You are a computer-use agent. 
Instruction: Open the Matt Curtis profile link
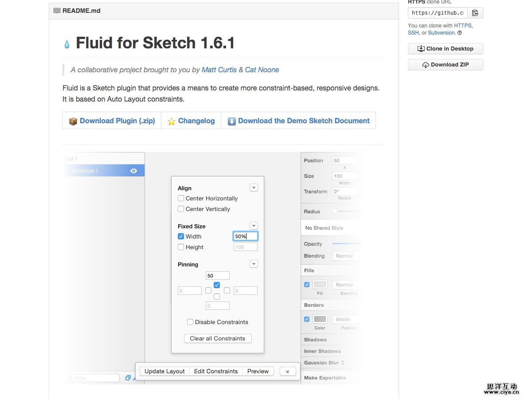tap(219, 70)
